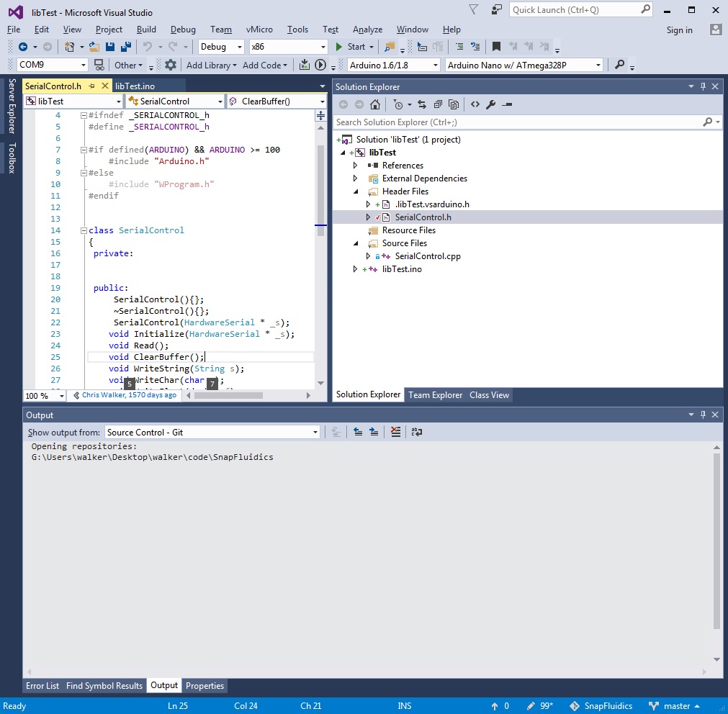The height and width of the screenshot is (714, 728).
Task: Click the vMicro Build and Upload icon
Action: point(304,65)
